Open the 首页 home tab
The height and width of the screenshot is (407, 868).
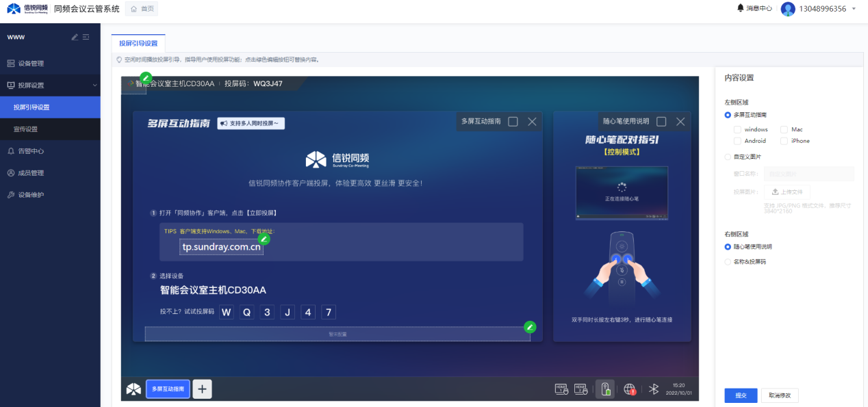(142, 9)
